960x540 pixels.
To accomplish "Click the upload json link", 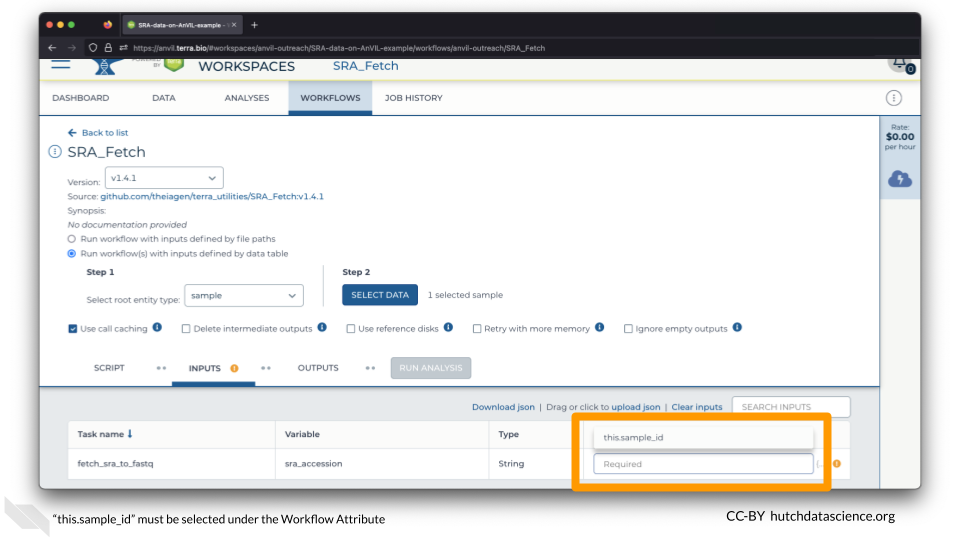I will [636, 407].
